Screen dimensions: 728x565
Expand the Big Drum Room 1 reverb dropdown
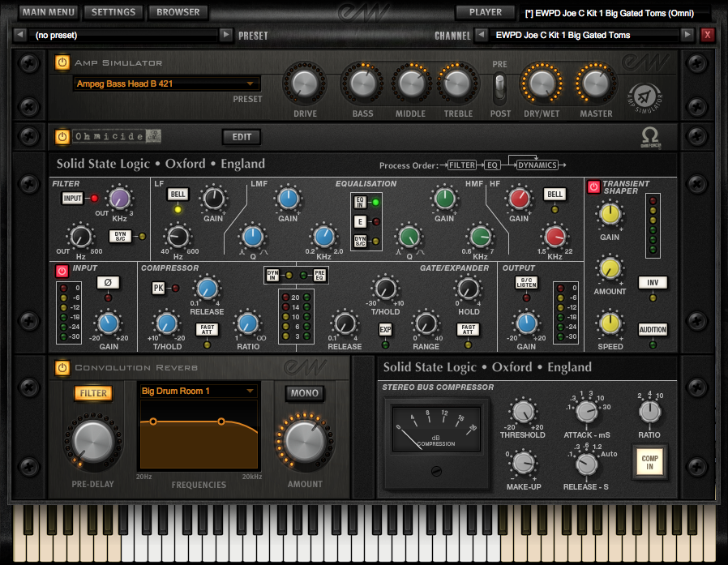coord(198,391)
